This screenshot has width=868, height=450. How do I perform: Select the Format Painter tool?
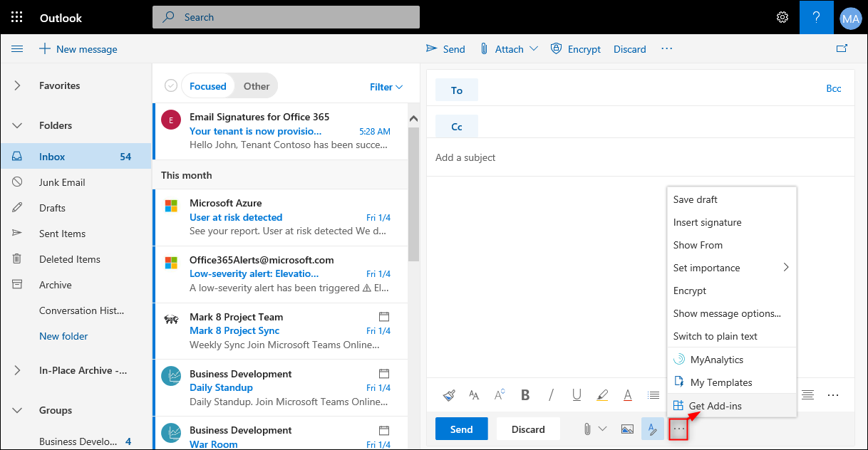tap(449, 394)
